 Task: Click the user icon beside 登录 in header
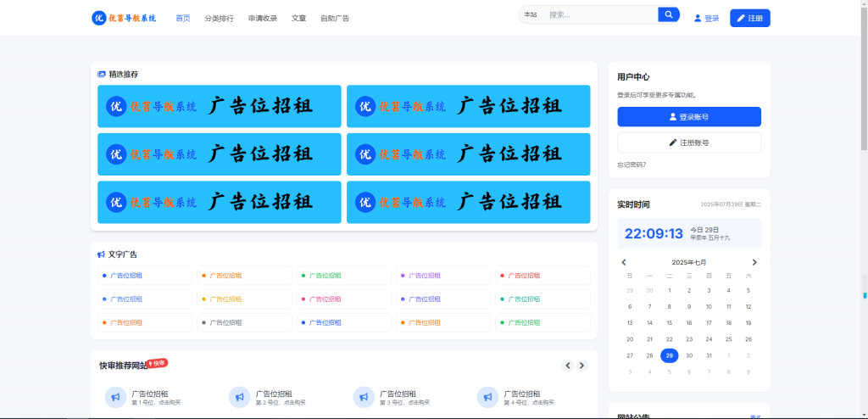[x=698, y=19]
